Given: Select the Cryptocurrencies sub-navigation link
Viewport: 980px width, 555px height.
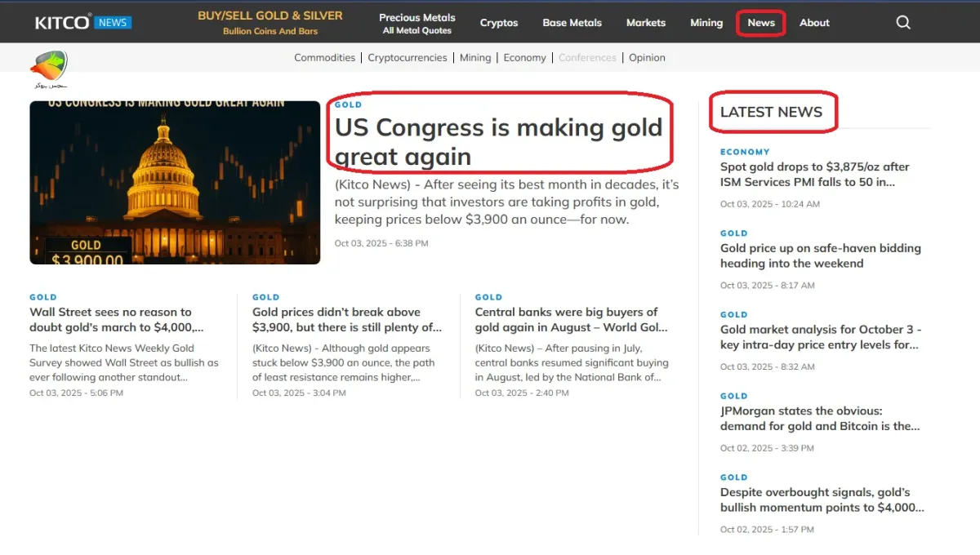Looking at the screenshot, I should pos(408,58).
